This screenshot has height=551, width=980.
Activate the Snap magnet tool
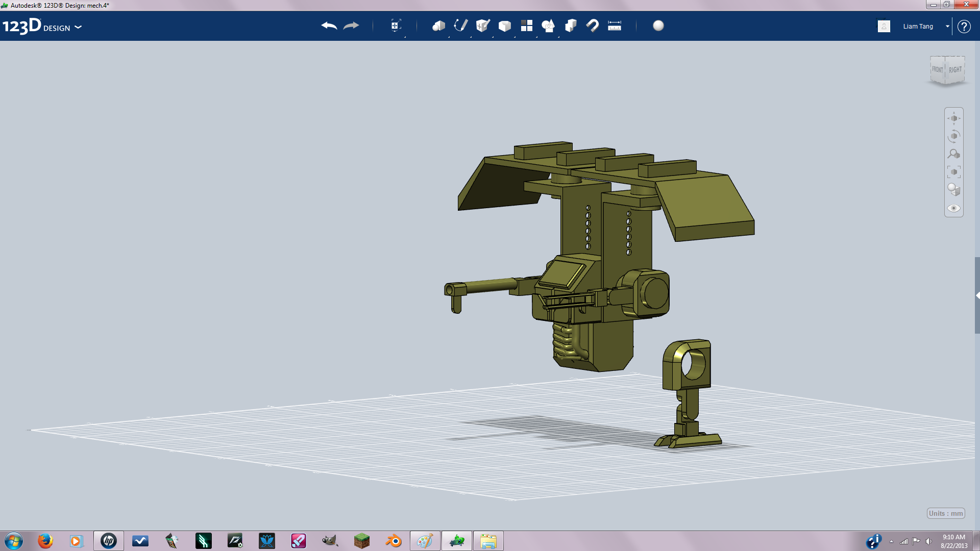tap(593, 26)
